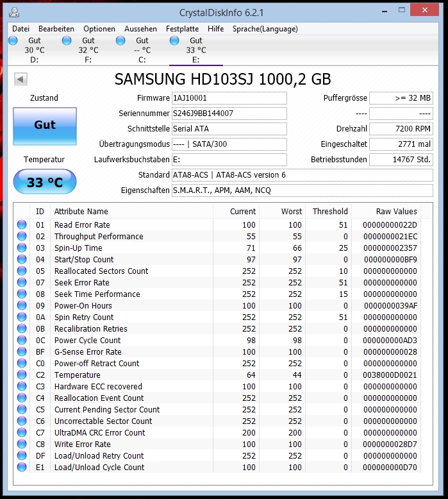The image size is (448, 499).
Task: Minimize the CrystalDiskInfo window
Action: point(385,10)
